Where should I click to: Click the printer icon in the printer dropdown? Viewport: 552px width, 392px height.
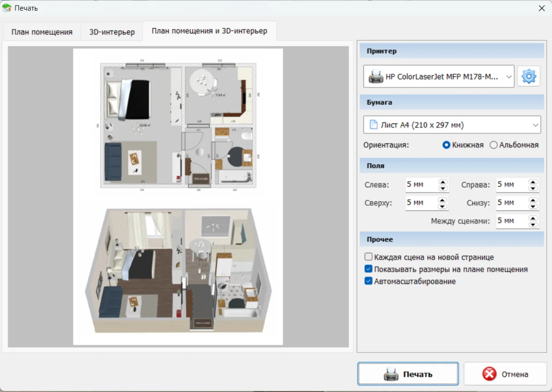point(376,77)
